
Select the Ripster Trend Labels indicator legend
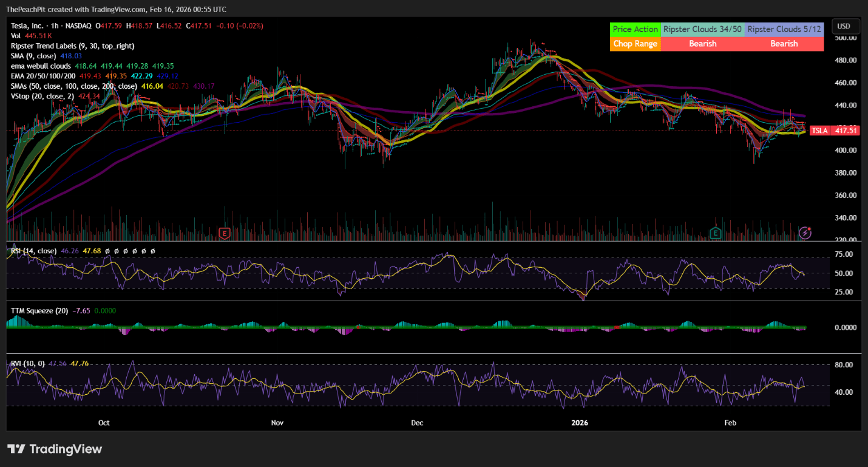pyautogui.click(x=73, y=46)
